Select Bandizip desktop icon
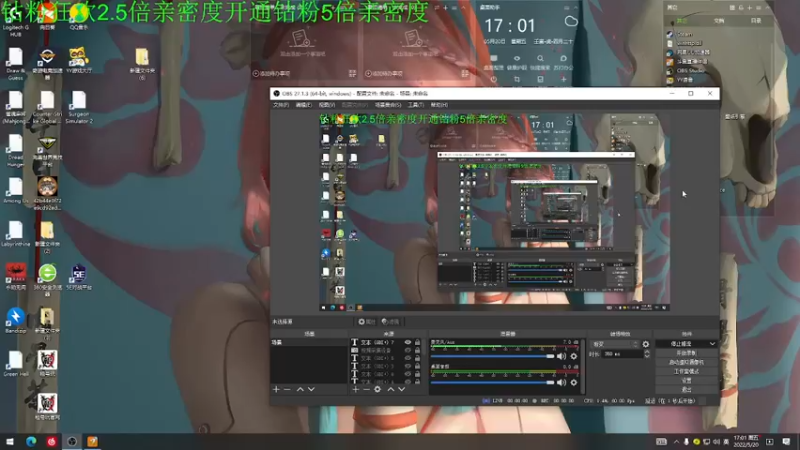This screenshot has width=800, height=450. 15,320
